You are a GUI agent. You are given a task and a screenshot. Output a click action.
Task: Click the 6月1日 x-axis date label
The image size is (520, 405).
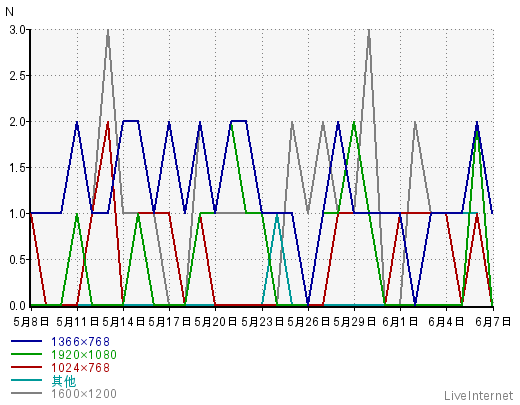click(x=400, y=322)
